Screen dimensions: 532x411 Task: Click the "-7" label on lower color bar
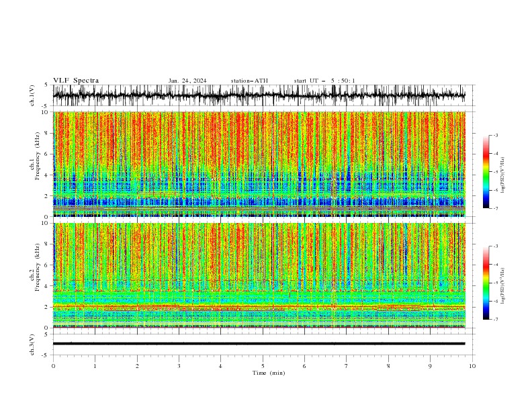(496, 319)
